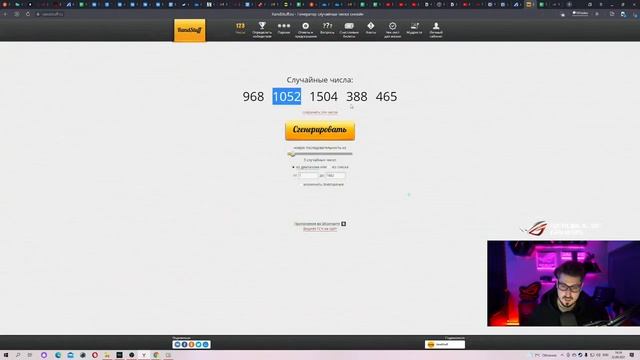Open the checkmark circle section in site menu
The width and height of the screenshot is (640, 360).
coord(392,30)
